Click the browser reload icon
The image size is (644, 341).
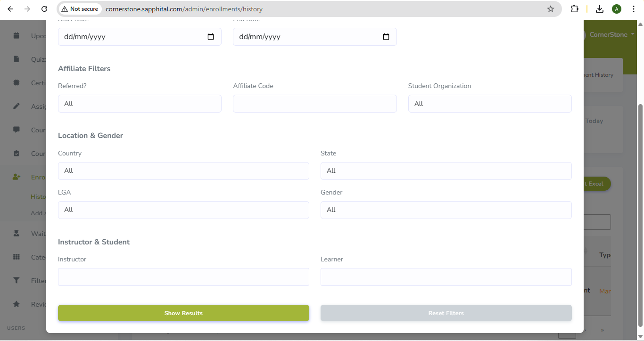(x=44, y=9)
